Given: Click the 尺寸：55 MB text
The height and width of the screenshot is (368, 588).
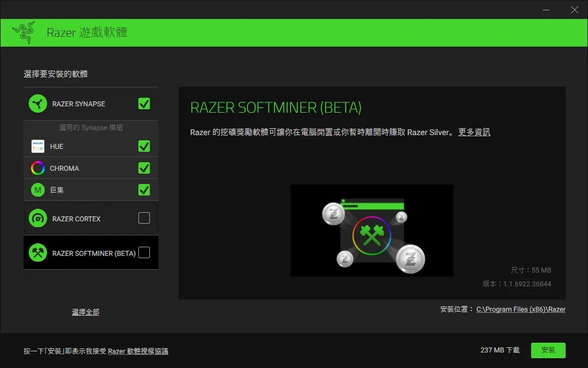Looking at the screenshot, I should [531, 270].
